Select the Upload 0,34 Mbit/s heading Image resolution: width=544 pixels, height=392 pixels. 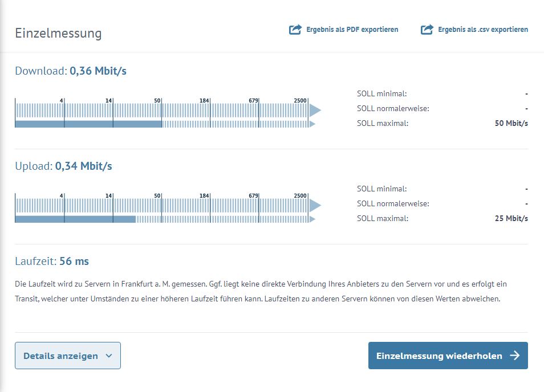pos(63,166)
